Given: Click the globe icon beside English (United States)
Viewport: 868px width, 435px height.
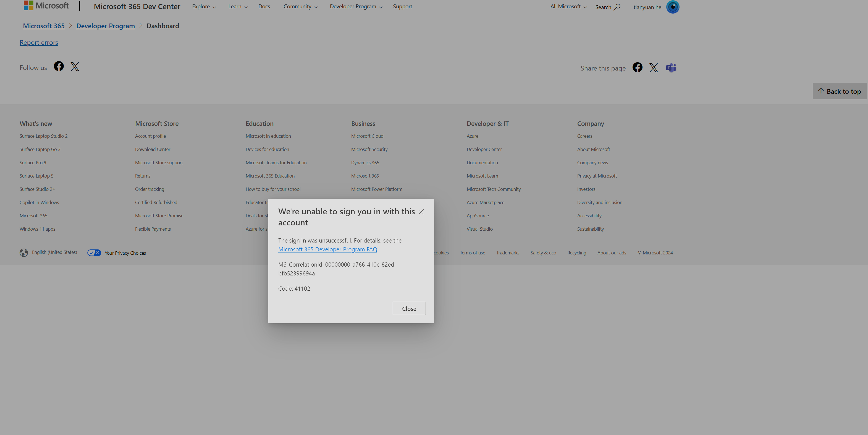Looking at the screenshot, I should (23, 252).
